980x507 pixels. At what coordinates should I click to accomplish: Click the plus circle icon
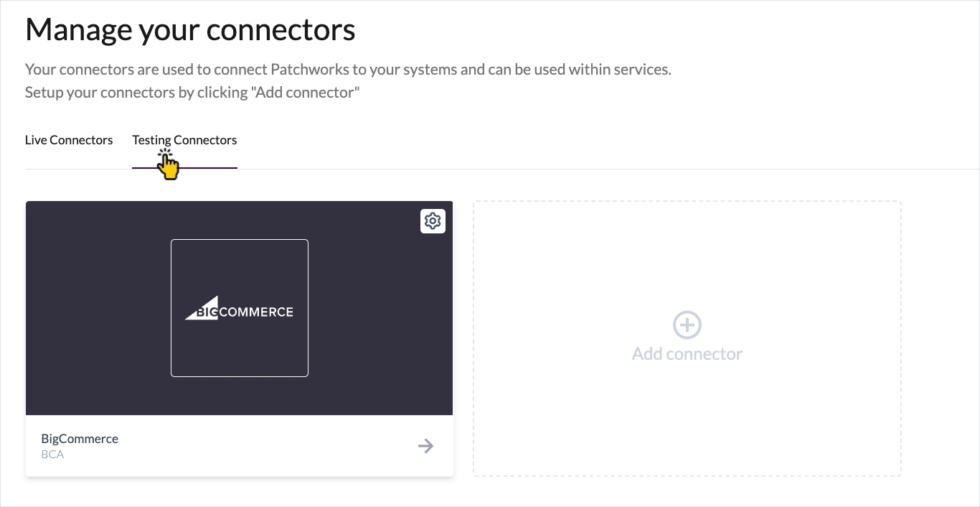coord(687,325)
